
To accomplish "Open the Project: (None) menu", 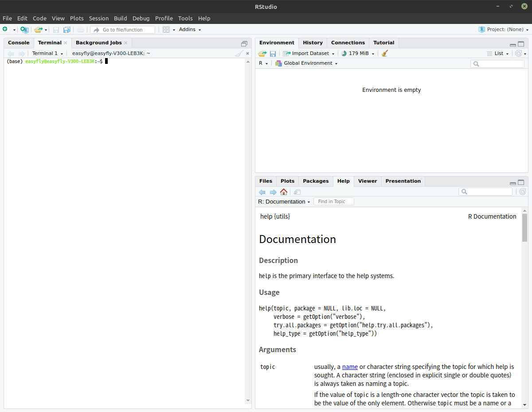I will [x=504, y=30].
